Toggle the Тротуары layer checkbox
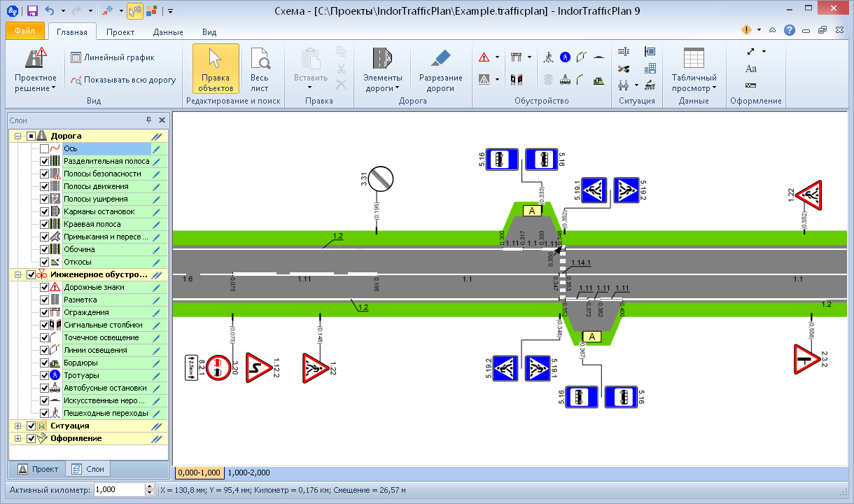Screen dimensions: 854x504 point(45,375)
